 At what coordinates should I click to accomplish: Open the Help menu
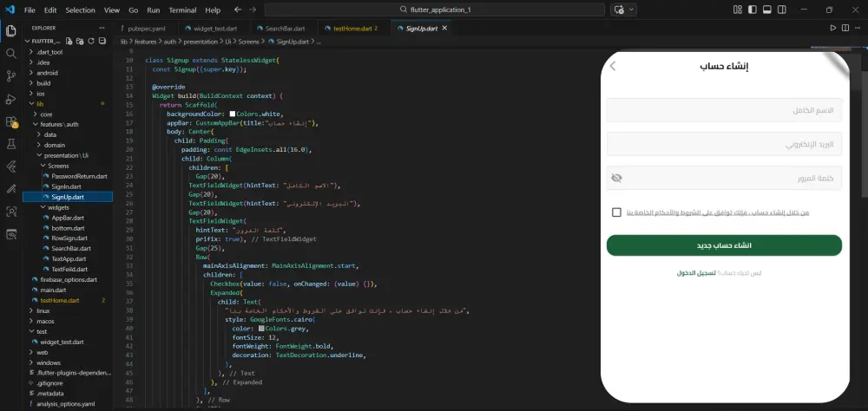pyautogui.click(x=213, y=10)
